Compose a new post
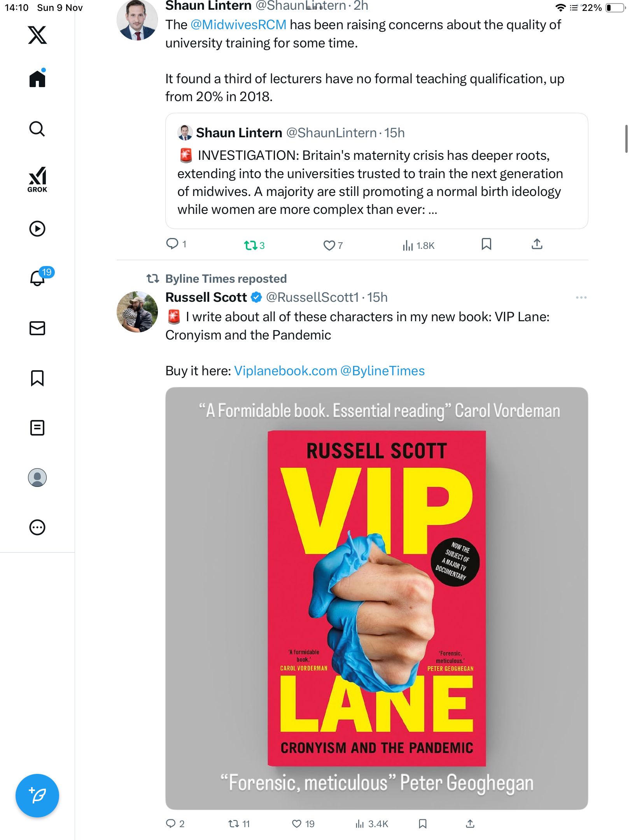630x840 pixels. [37, 796]
